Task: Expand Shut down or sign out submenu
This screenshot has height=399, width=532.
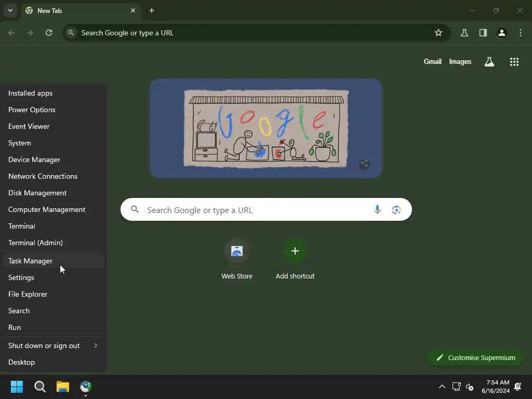Action: tap(54, 345)
